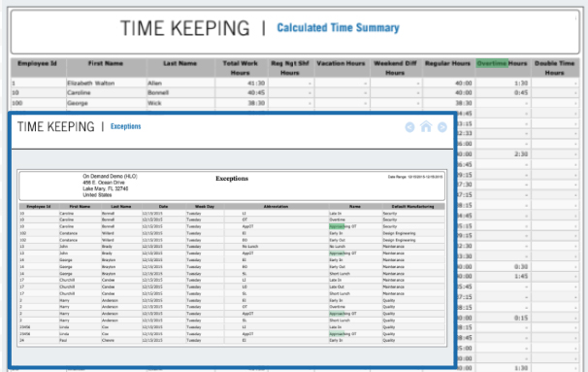Image resolution: width=588 pixels, height=372 pixels.
Task: Click Name header in Exceptions report
Action: coord(355,207)
